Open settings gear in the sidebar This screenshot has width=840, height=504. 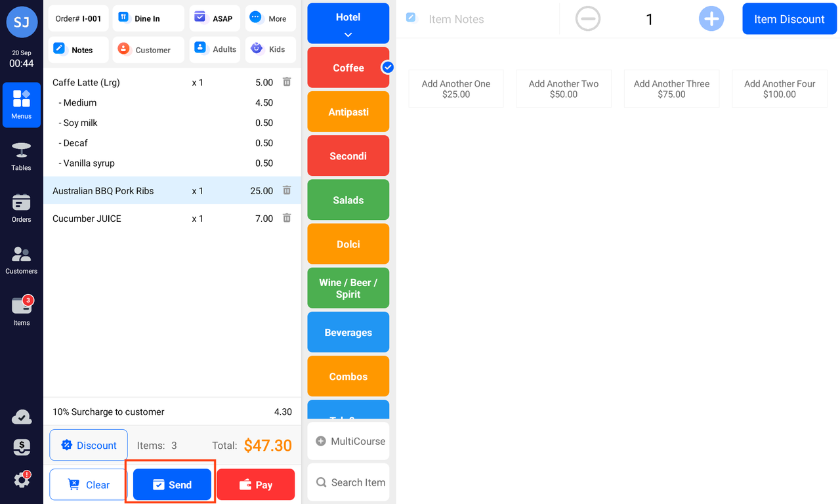coord(21,480)
